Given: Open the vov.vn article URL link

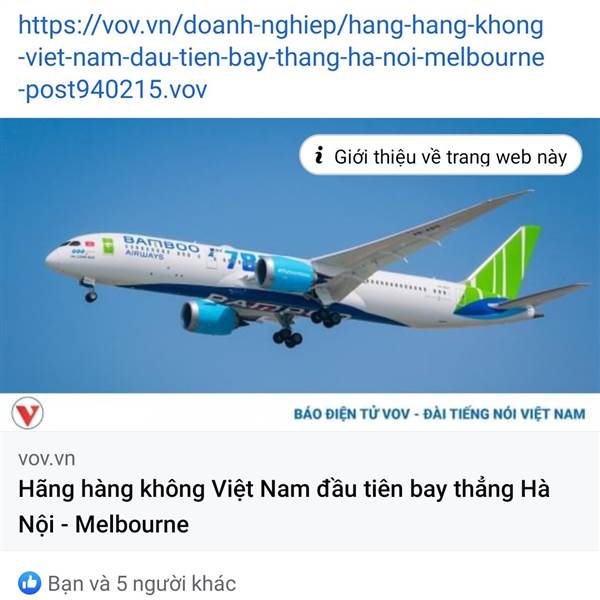Looking at the screenshot, I should point(281,57).
